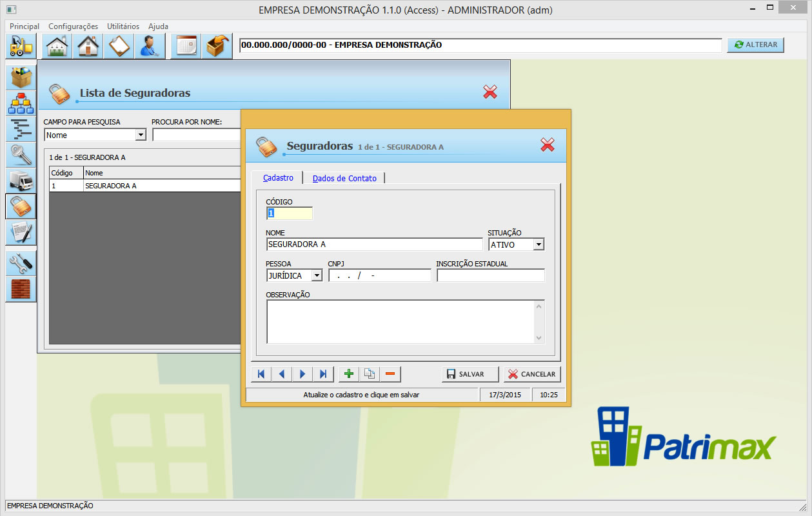The height and width of the screenshot is (516, 812).
Task: Jump to last record navigation button
Action: coord(323,374)
